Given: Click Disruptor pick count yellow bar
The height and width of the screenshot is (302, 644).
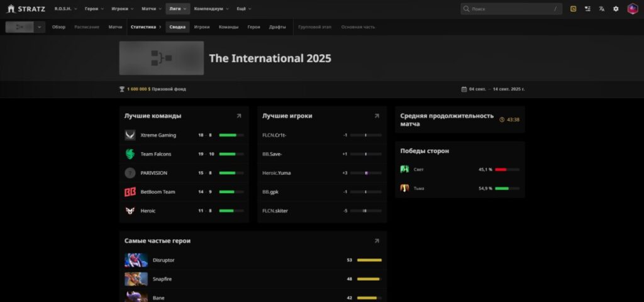Looking at the screenshot, I should coord(369,260).
